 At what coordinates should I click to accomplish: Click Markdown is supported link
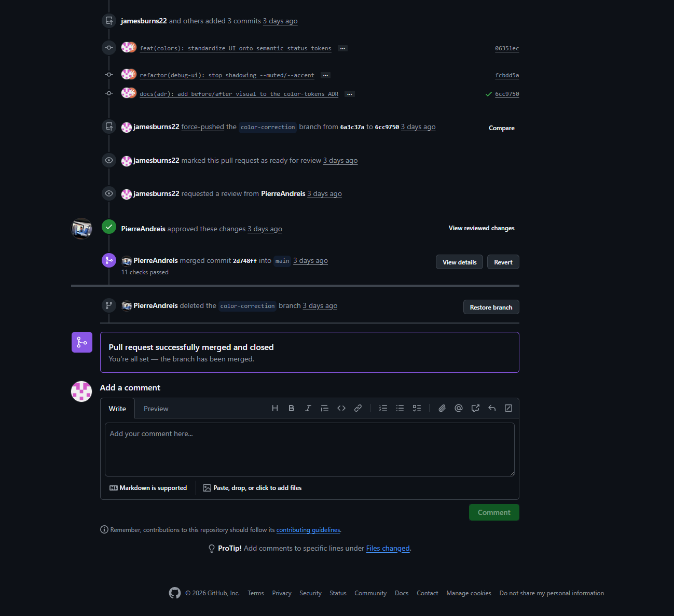click(148, 488)
